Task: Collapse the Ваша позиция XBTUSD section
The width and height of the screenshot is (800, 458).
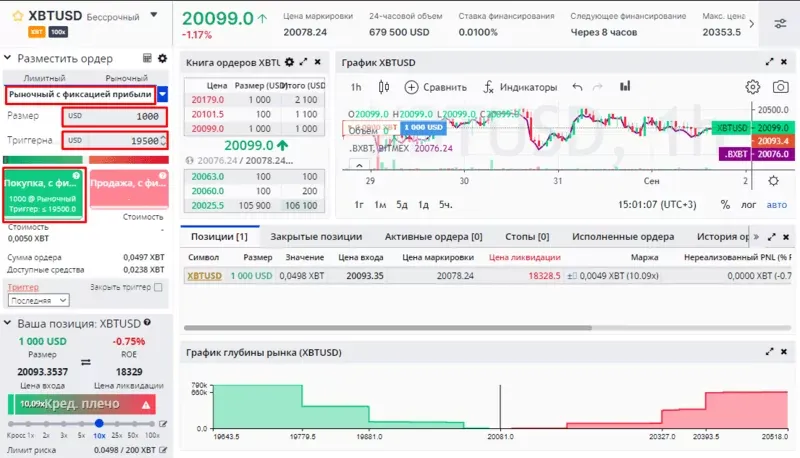Action: coord(8,323)
